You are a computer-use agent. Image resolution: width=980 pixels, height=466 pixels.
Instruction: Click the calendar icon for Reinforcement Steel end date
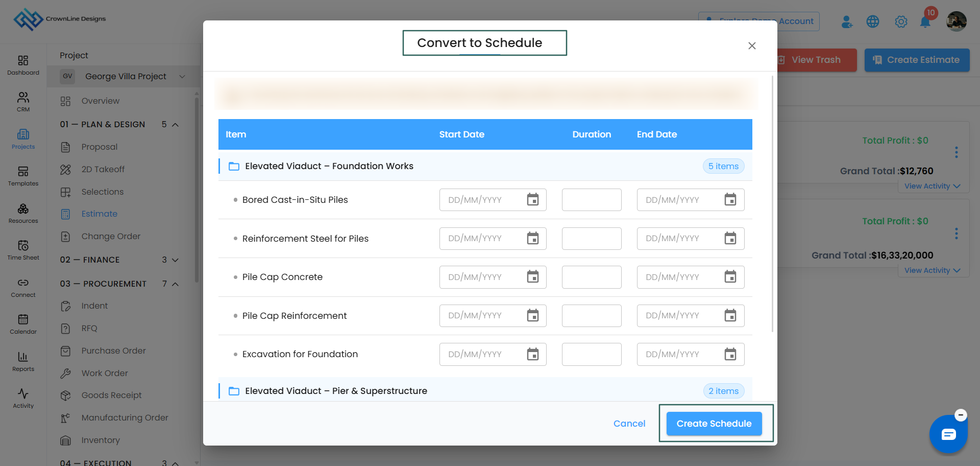pos(730,239)
